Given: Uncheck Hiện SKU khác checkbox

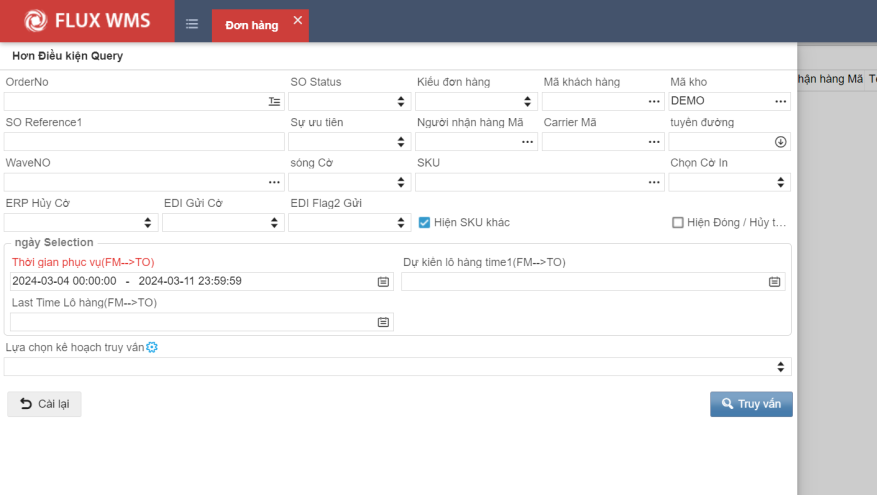Looking at the screenshot, I should (x=425, y=223).
